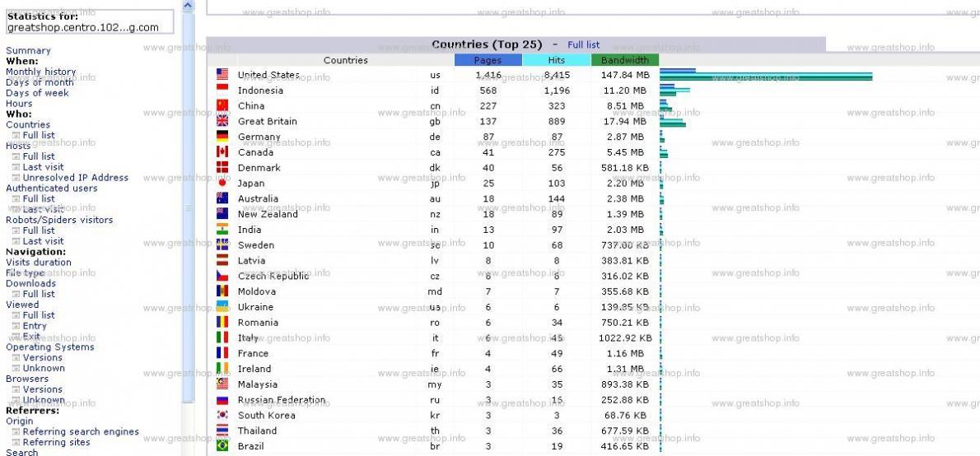980x456 pixels.
Task: Open the Downloads link
Action: click(x=30, y=284)
